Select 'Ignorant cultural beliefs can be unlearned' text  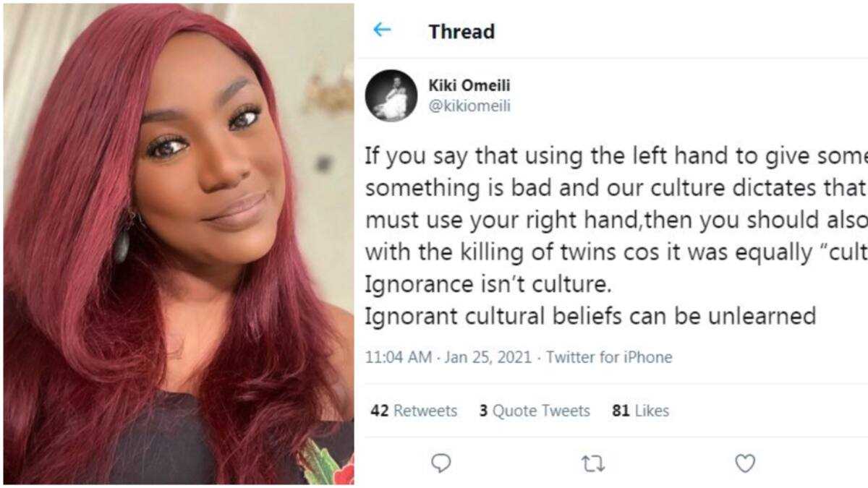click(x=590, y=316)
